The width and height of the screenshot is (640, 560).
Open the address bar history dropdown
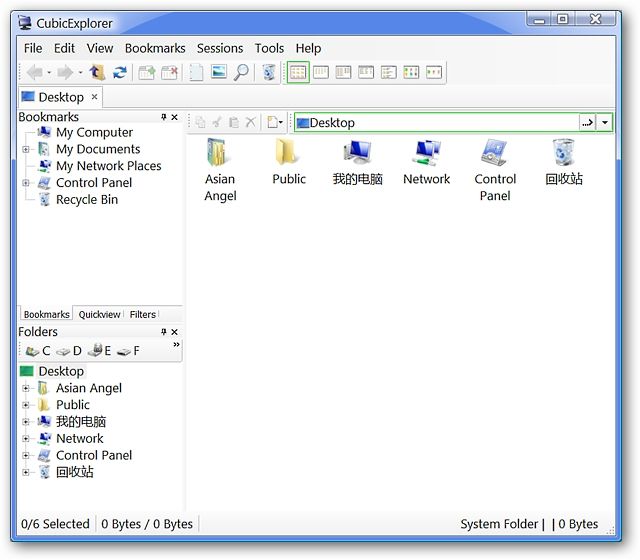coord(604,122)
